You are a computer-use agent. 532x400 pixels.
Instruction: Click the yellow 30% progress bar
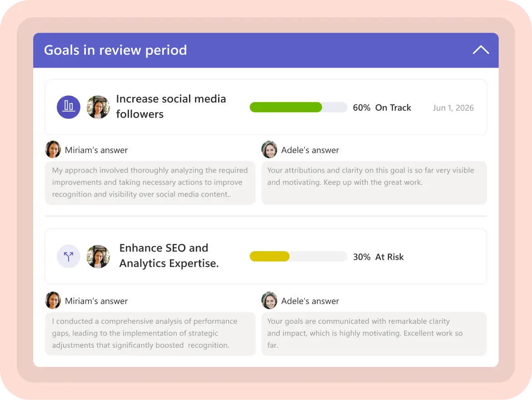(270, 256)
